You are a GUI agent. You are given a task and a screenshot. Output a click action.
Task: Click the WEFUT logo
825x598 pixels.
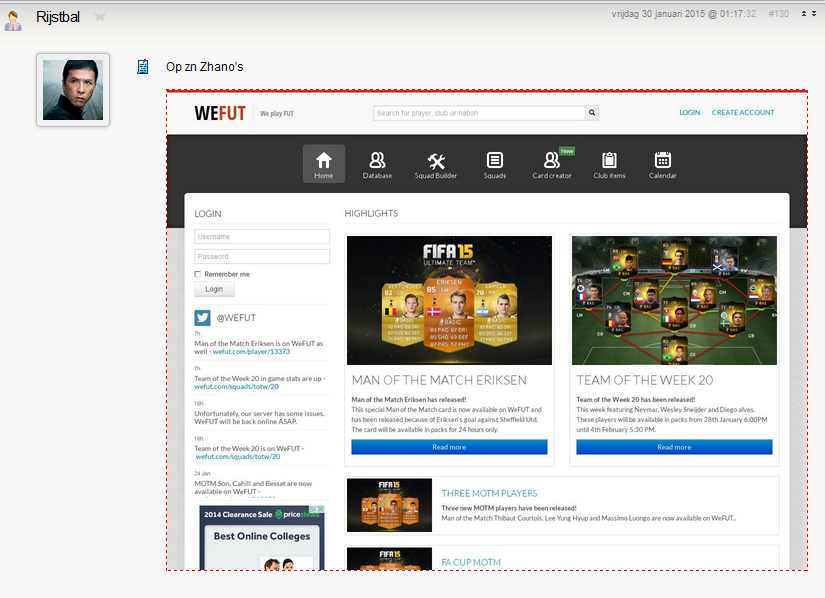(x=220, y=113)
